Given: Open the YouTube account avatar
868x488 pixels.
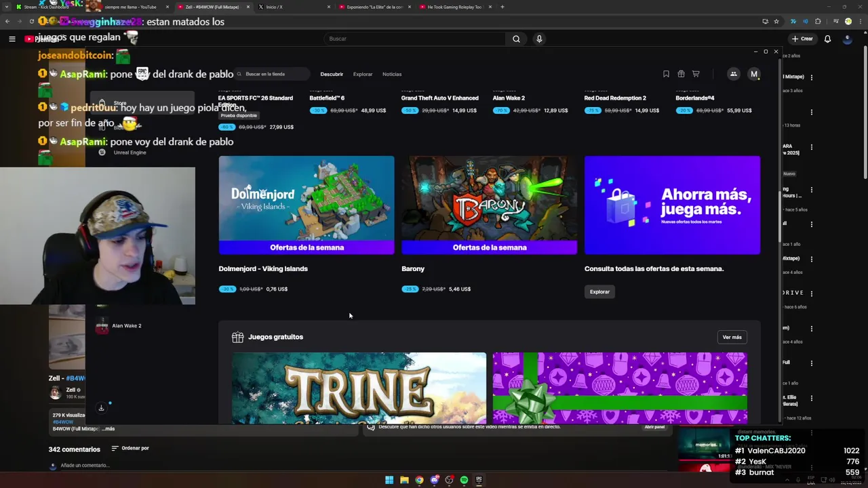Looking at the screenshot, I should tap(847, 39).
